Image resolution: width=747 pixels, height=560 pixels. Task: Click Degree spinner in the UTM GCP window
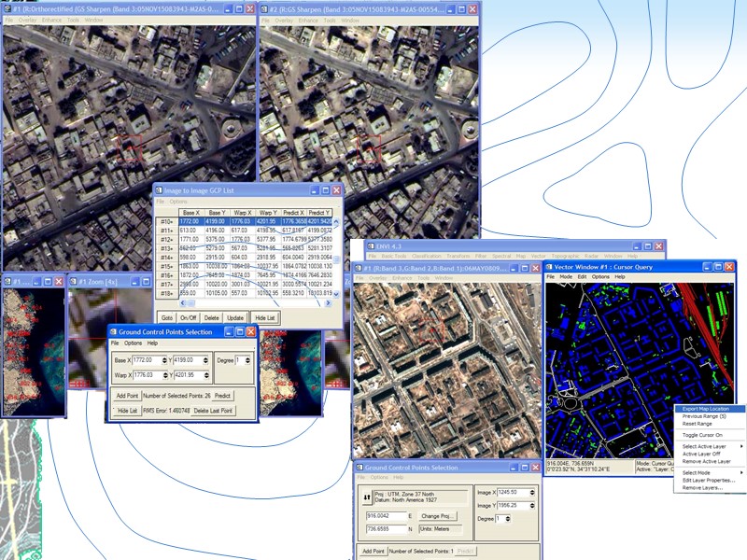click(508, 519)
